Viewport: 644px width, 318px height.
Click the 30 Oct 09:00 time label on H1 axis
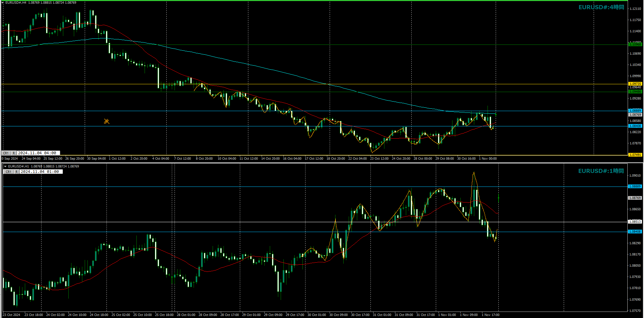pos(338,315)
